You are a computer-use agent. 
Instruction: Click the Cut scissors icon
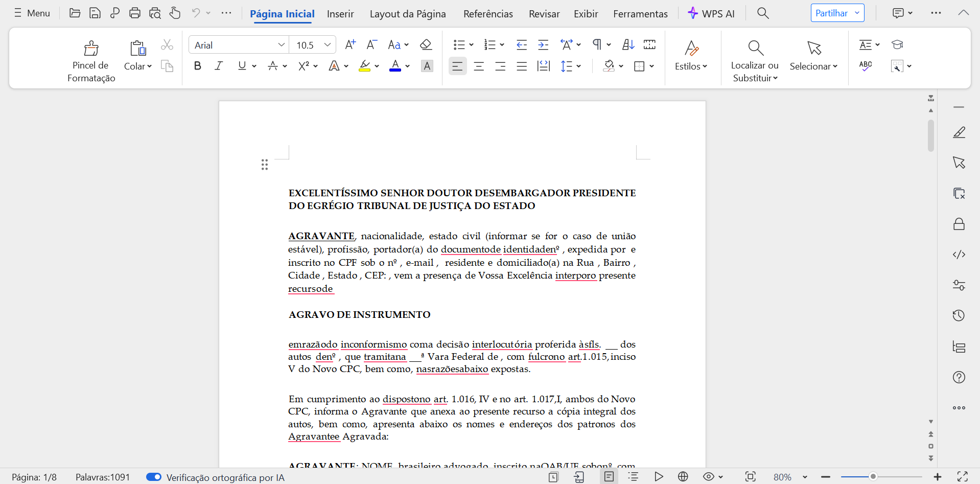click(167, 45)
